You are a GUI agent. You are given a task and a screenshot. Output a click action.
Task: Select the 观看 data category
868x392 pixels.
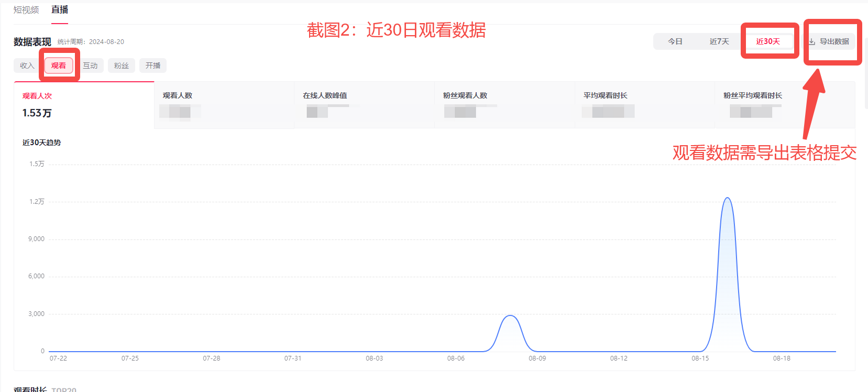59,66
